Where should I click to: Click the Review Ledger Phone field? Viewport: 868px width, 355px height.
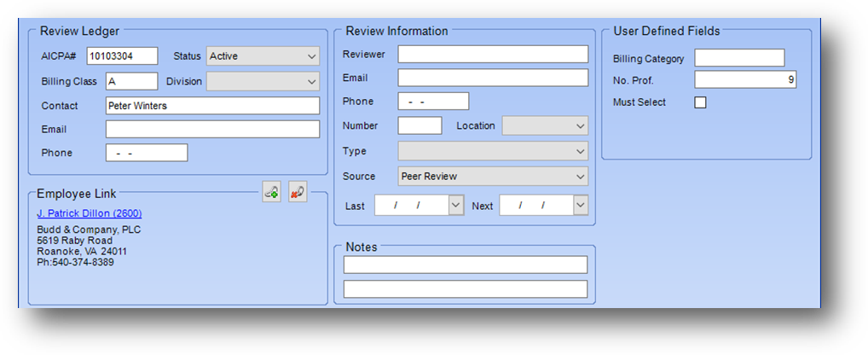(x=147, y=153)
